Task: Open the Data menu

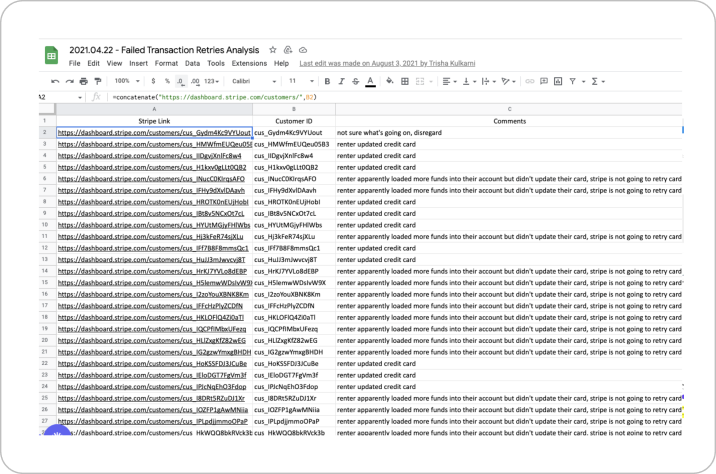Action: coord(192,63)
